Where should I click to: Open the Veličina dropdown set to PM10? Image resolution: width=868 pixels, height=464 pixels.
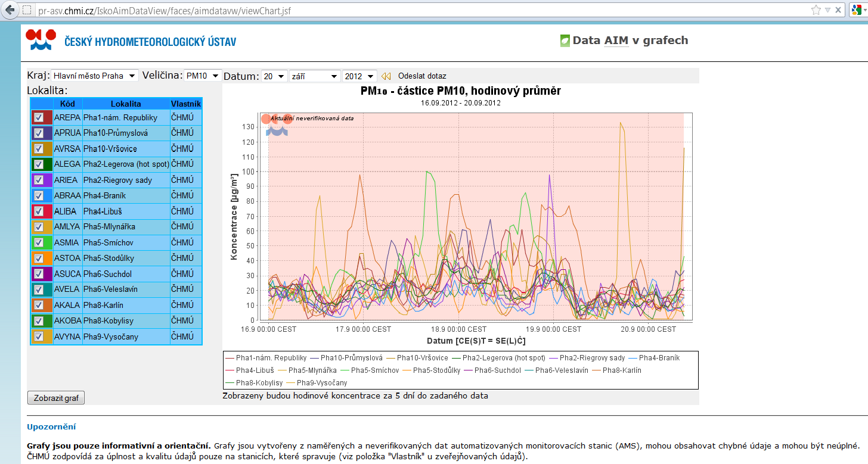coord(202,76)
